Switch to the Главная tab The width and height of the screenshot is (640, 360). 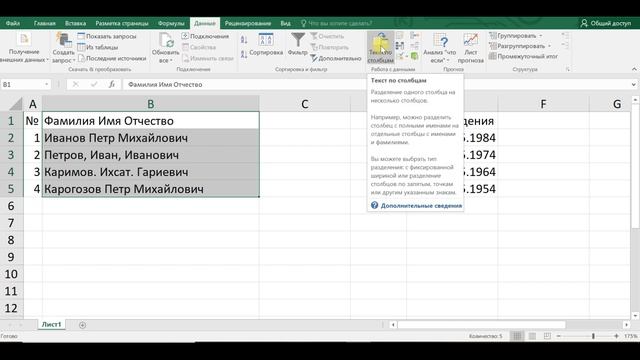44,23
